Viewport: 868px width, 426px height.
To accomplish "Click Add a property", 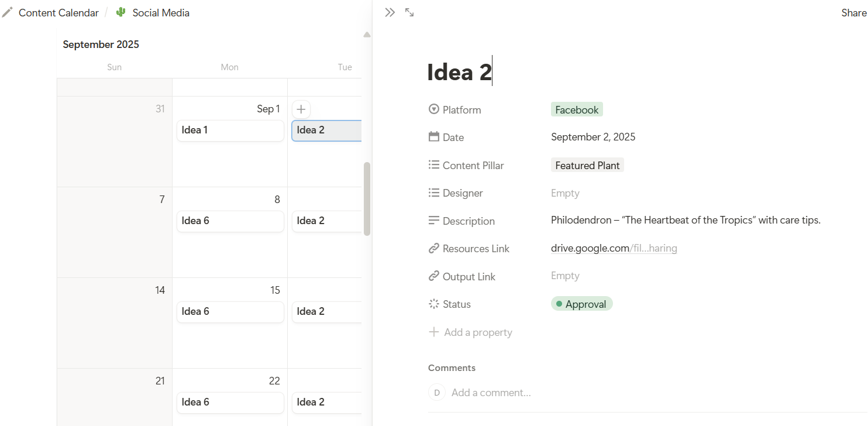I will click(x=470, y=332).
